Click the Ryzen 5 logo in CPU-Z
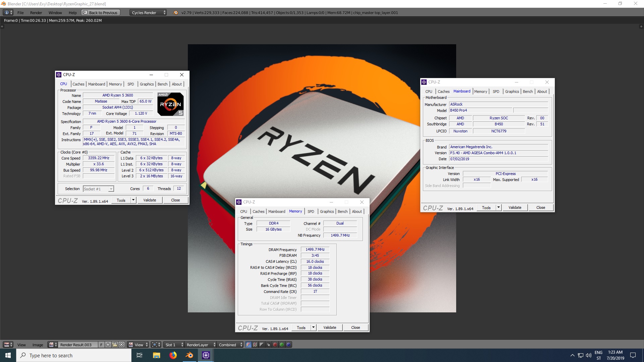 click(170, 104)
